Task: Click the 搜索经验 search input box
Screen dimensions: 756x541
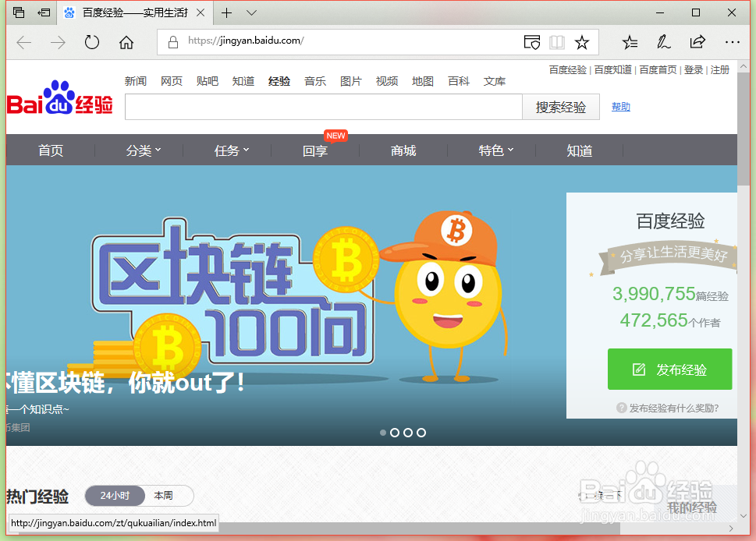Action: pos(324,107)
